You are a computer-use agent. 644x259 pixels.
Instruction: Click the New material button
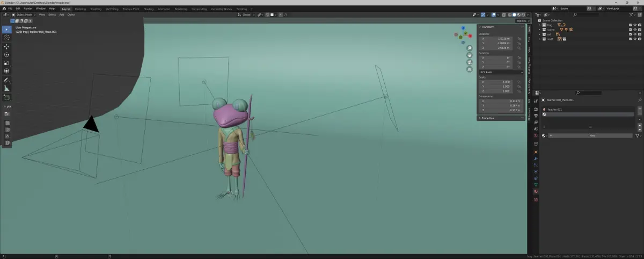pos(592,135)
